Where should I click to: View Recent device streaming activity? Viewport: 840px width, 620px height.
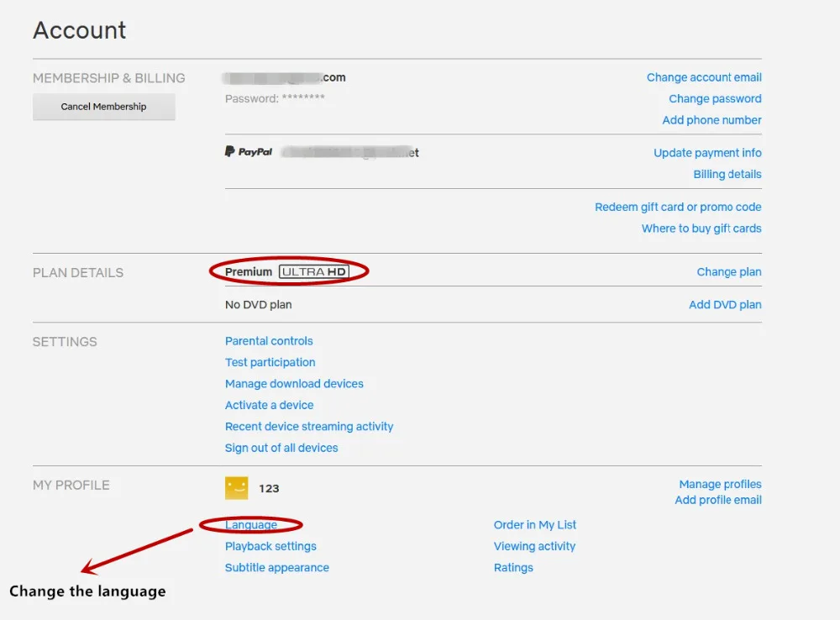309,427
